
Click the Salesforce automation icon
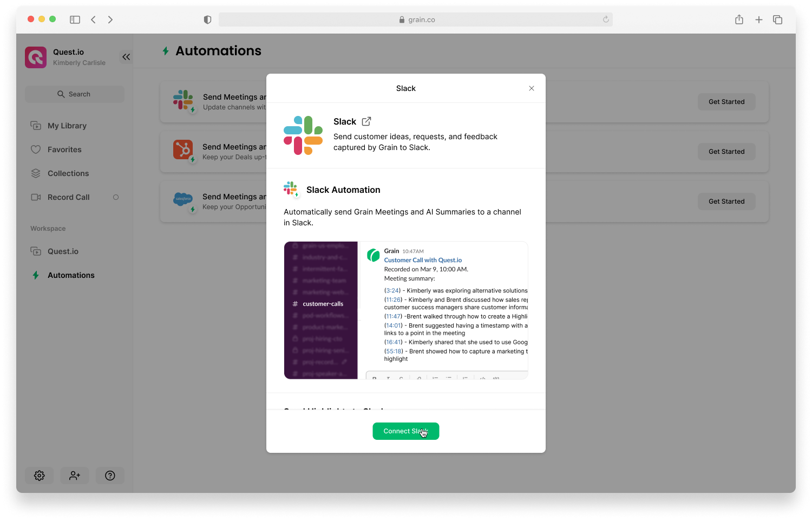(183, 199)
